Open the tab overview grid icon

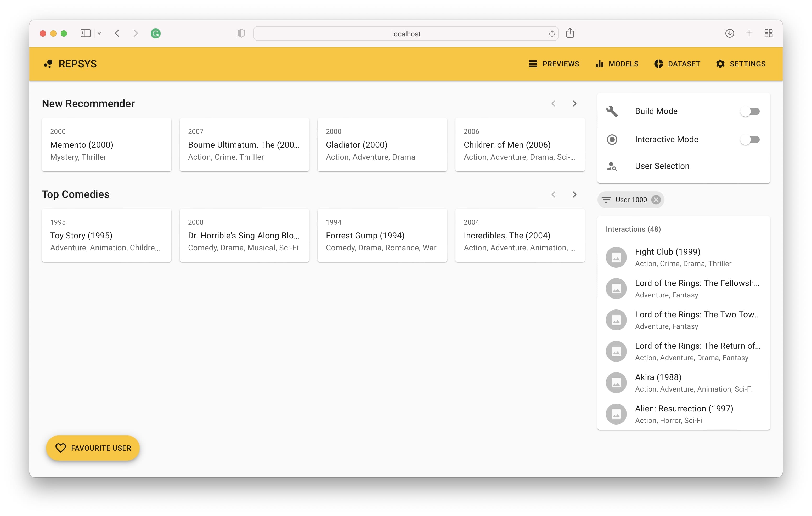(769, 33)
